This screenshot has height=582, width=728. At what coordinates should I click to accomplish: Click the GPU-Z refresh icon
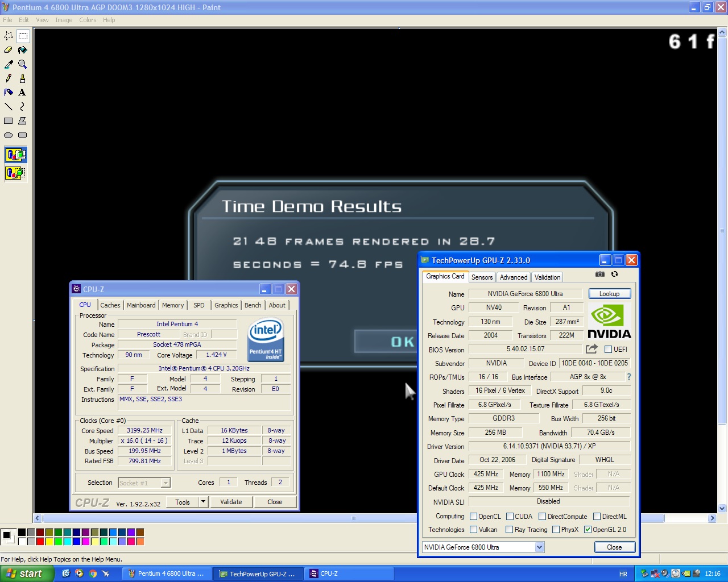pos(614,274)
